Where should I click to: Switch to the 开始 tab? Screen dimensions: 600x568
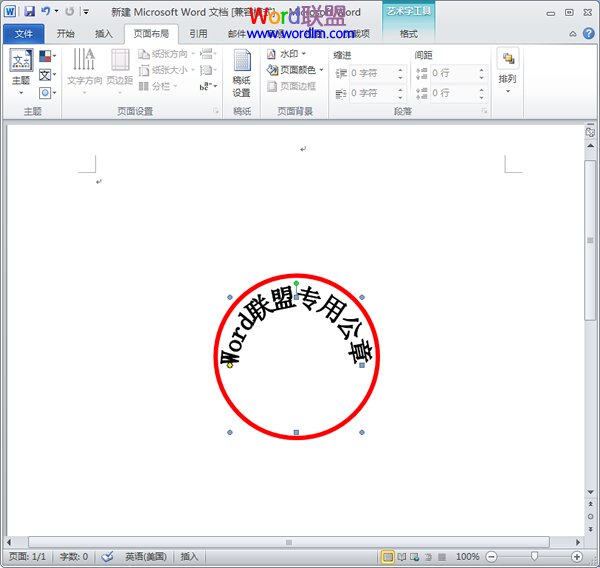(x=65, y=34)
